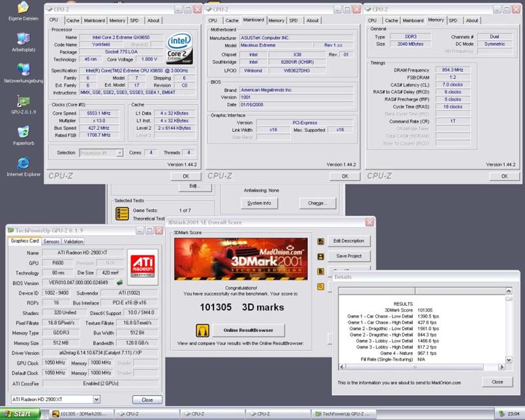Click the Change... button in 3DMark

pos(317,203)
